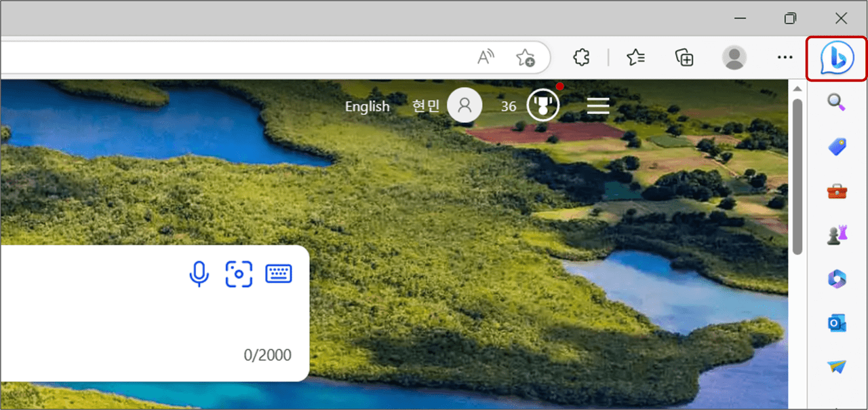Viewport: 868px width, 410px height.
Task: Open the Bing Chat sidebar button
Action: [837, 58]
